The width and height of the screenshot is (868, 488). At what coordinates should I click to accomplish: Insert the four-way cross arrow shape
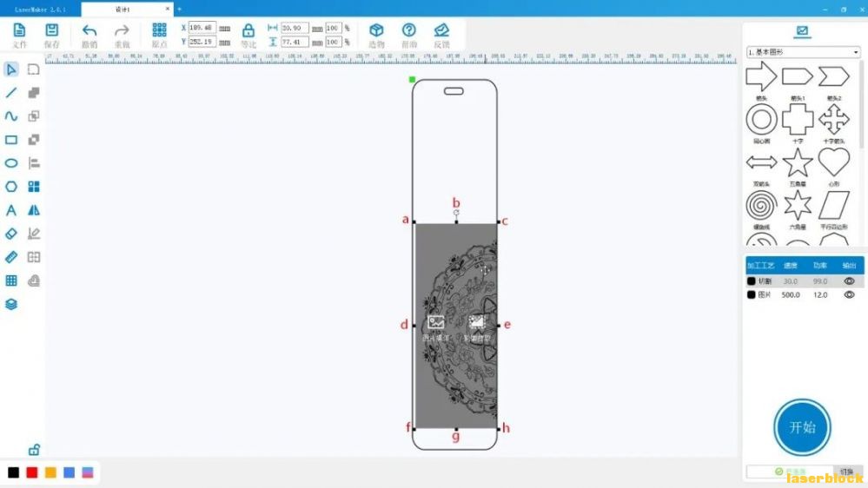834,119
